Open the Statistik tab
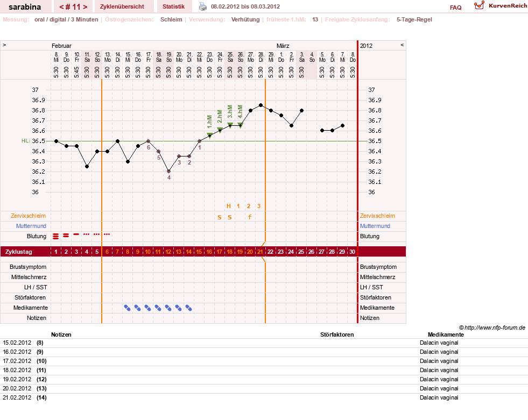Screen dimensions: 528x420 (173, 6)
